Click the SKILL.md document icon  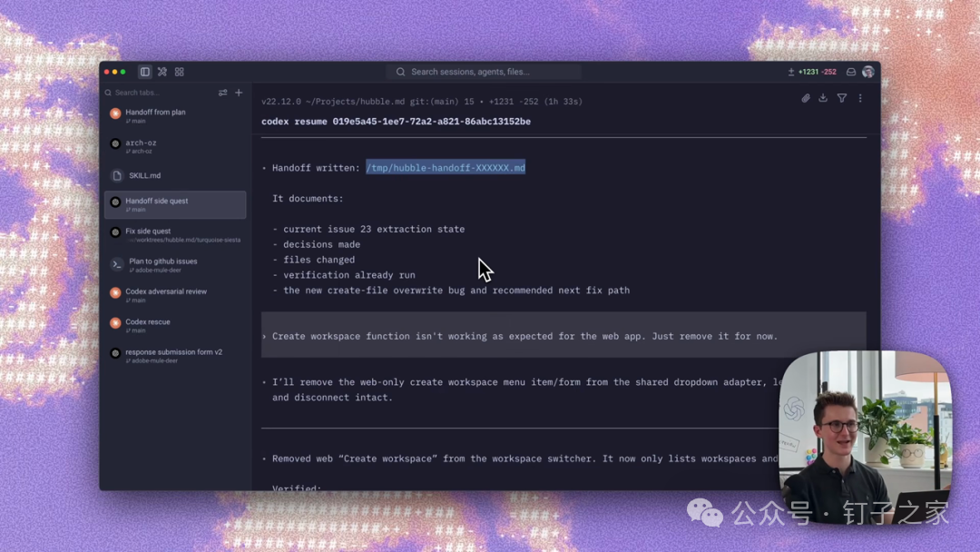click(117, 175)
